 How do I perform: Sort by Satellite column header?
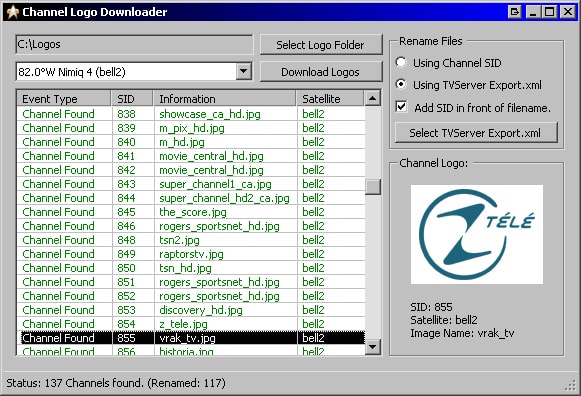[x=331, y=99]
